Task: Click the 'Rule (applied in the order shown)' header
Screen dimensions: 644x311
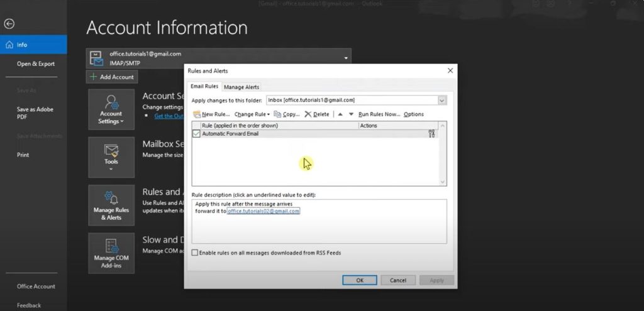Action: [280, 126]
